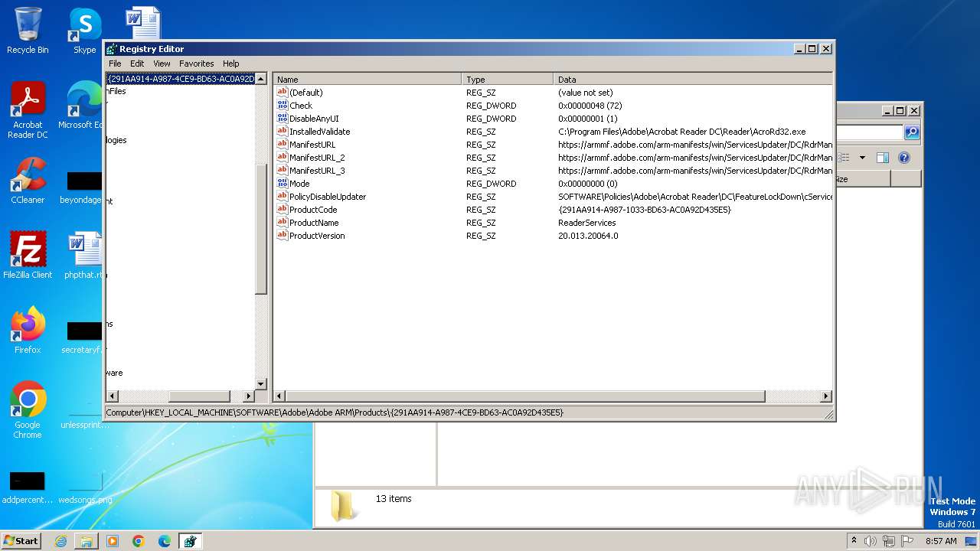Image resolution: width=980 pixels, height=551 pixels.
Task: Switch to Registry Editor taskbar button
Action: click(x=190, y=541)
